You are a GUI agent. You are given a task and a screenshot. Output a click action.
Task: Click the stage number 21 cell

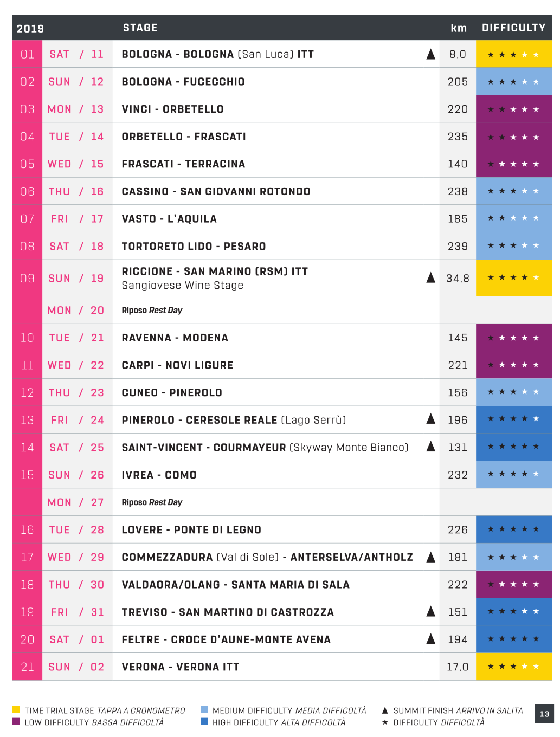(x=27, y=667)
